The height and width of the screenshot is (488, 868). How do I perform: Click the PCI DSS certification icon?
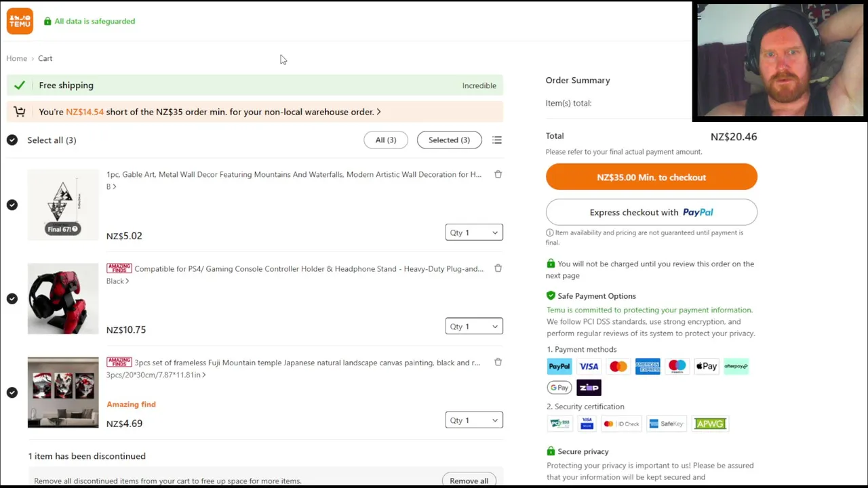point(559,424)
